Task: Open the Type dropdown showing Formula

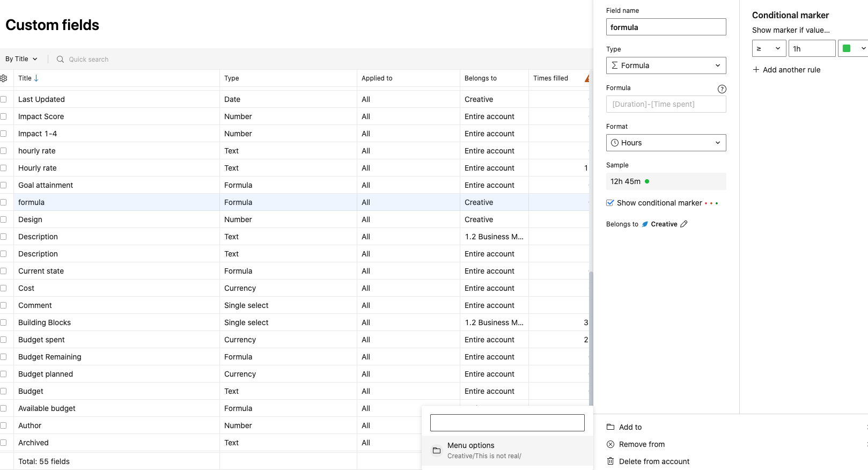Action: click(x=666, y=65)
